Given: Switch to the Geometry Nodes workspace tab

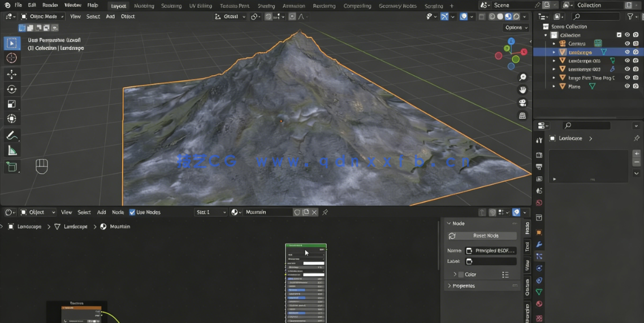Looking at the screenshot, I should point(397,6).
